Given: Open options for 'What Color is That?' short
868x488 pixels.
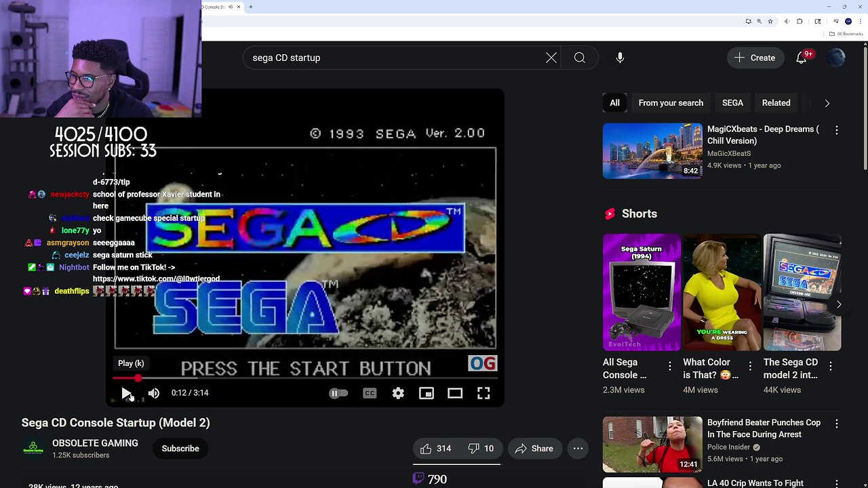Looking at the screenshot, I should point(750,366).
